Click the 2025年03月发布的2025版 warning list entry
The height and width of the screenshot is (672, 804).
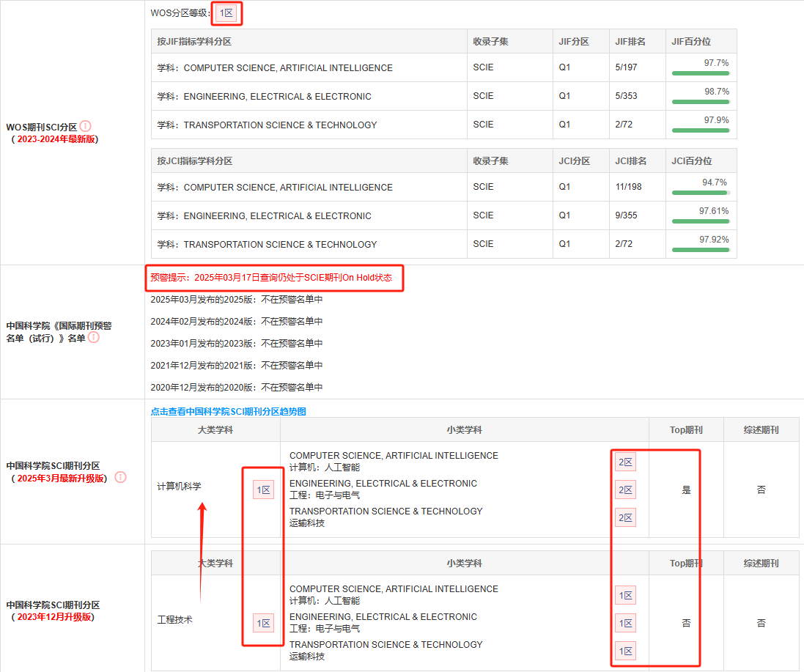point(236,300)
